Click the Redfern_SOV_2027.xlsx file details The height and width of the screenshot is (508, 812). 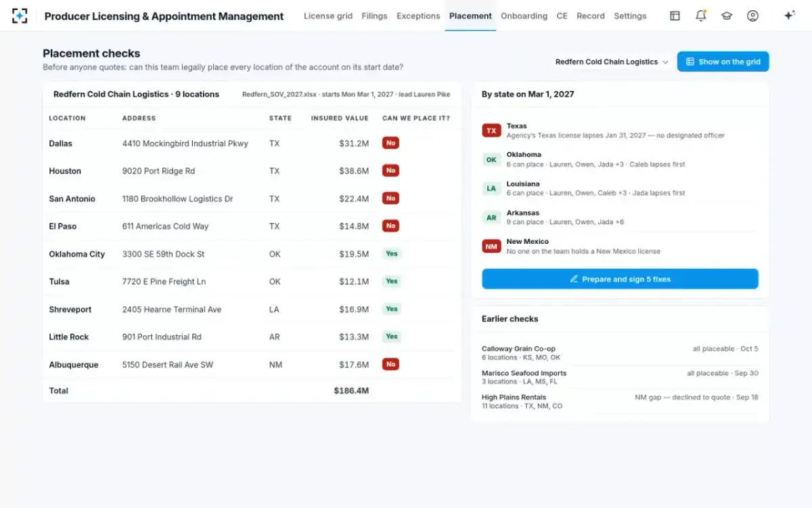pos(346,94)
